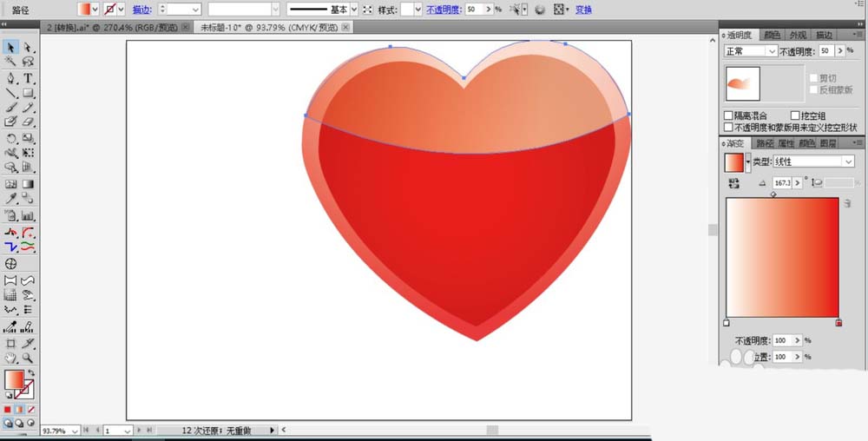Select the Line Segment tool

10,93
